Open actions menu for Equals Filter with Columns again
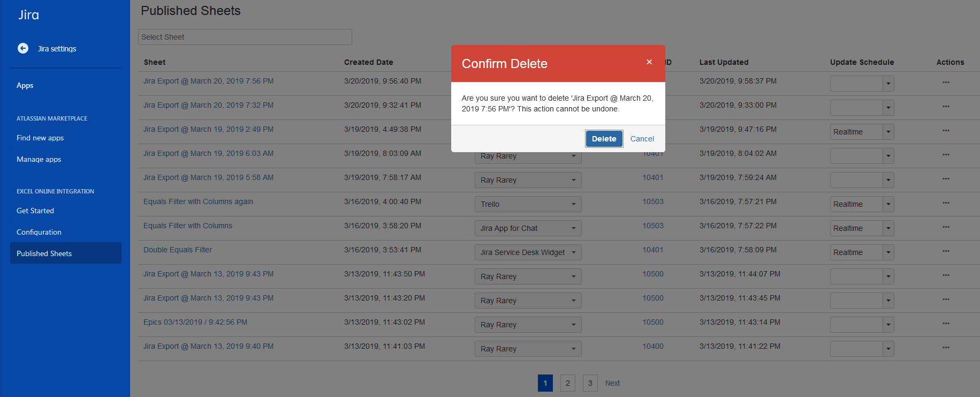Screen dimensions: 980x397 (946, 203)
